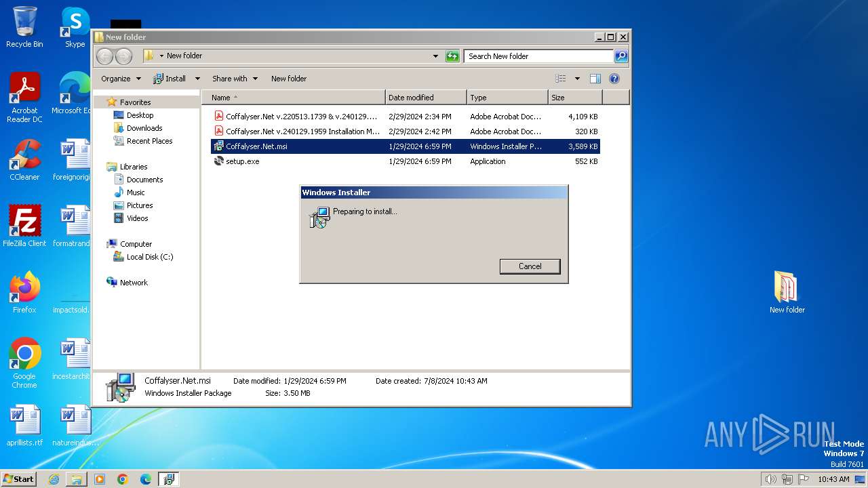The height and width of the screenshot is (488, 868).
Task: Open Recycle Bin on desktop
Action: pos(24,28)
